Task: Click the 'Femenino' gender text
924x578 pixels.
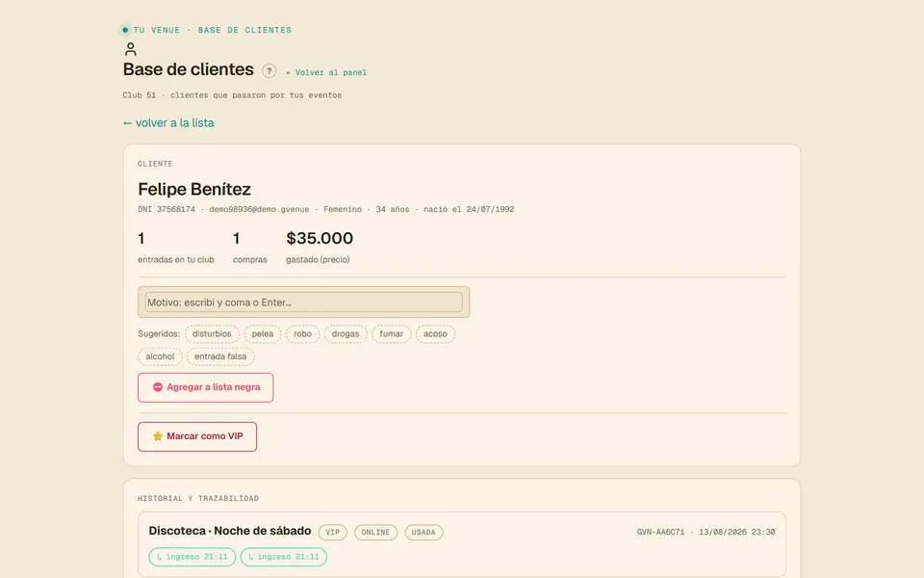Action: click(x=343, y=209)
